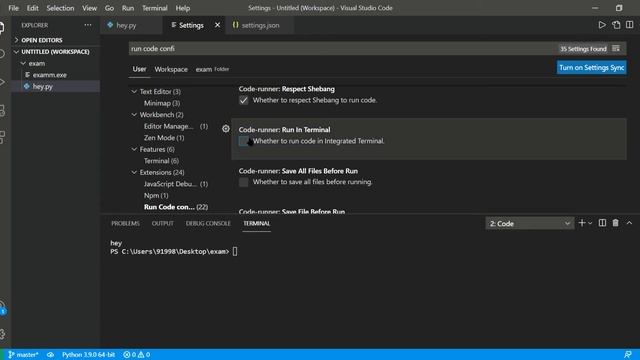Close the Settings tab

coord(218,25)
